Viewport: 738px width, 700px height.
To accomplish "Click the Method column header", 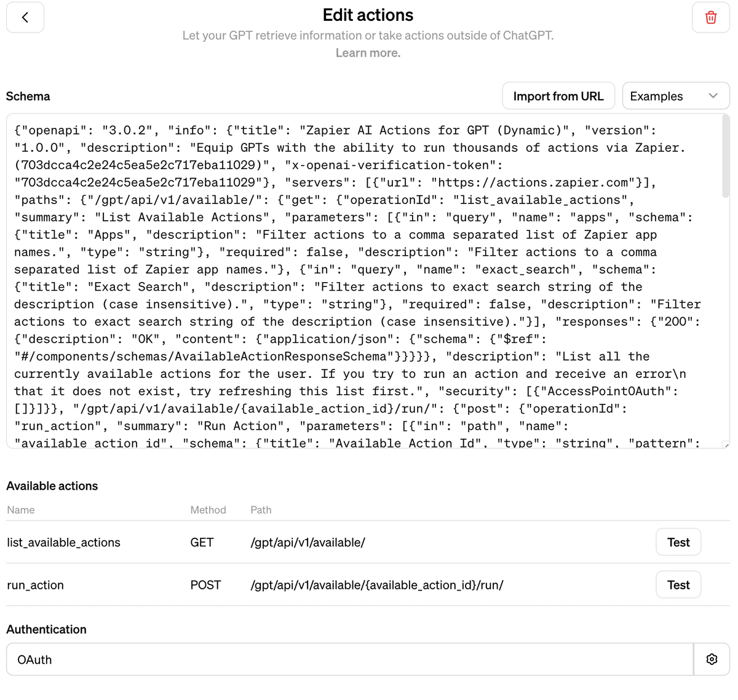I will [208, 510].
